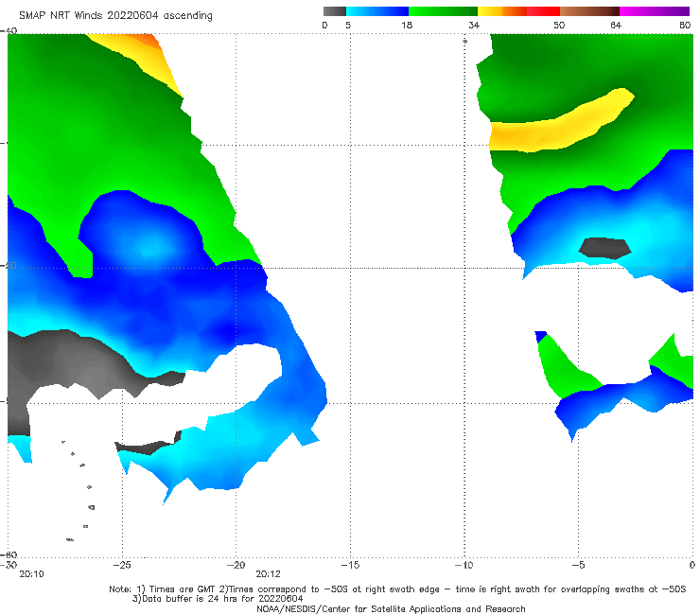
Task: Click the longitude label '-5'
Action: (578, 565)
